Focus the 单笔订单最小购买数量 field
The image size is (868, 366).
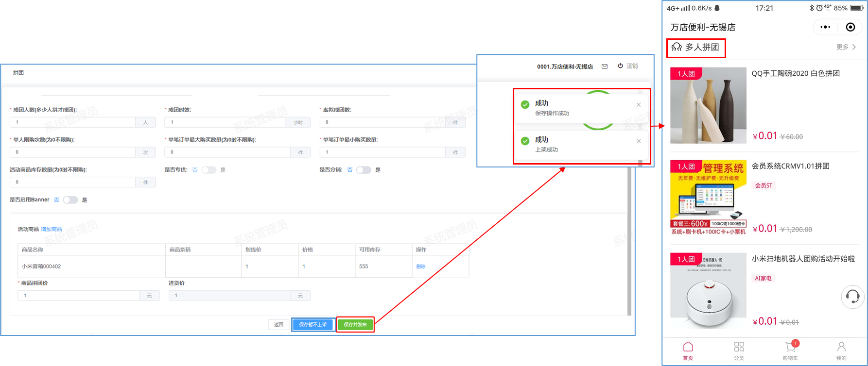(382, 152)
